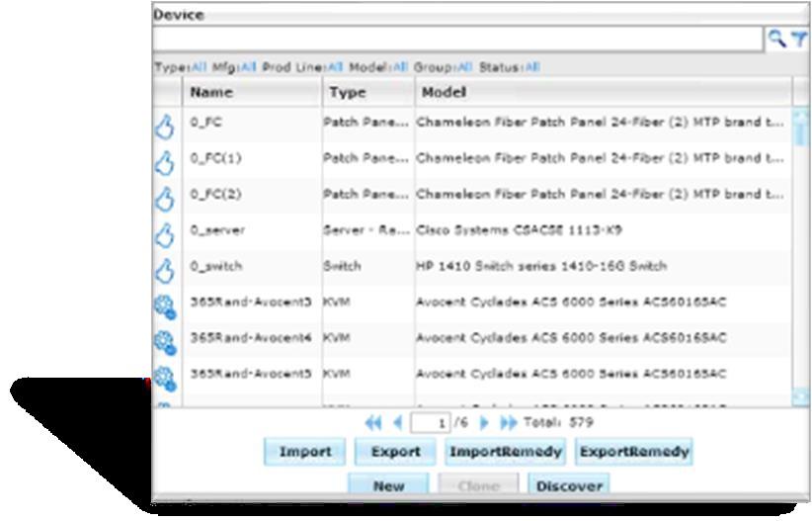Click the Import button

[x=305, y=452]
